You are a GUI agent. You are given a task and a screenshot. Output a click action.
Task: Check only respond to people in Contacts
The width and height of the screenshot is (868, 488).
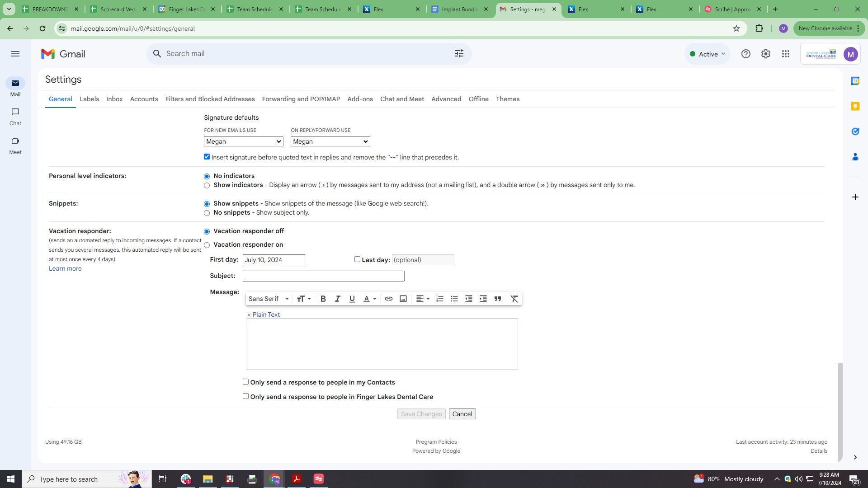[x=245, y=382]
